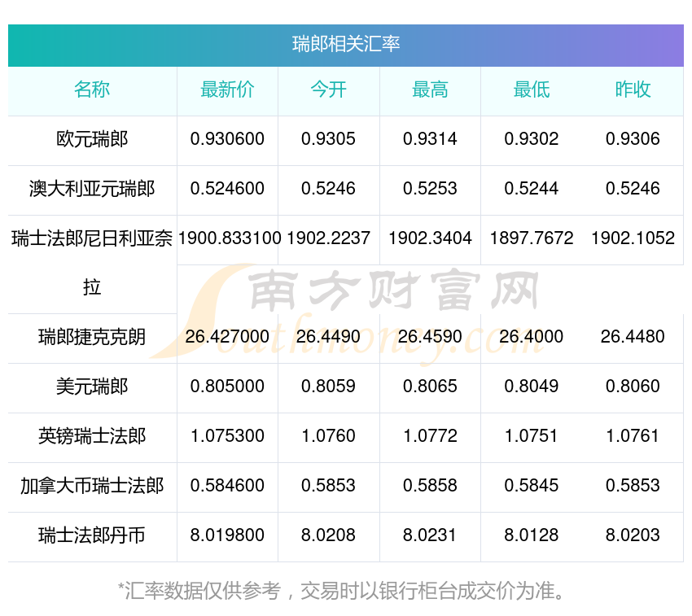692x616 pixels.
Task: Click high value 1902.3404
Action: [x=430, y=238]
